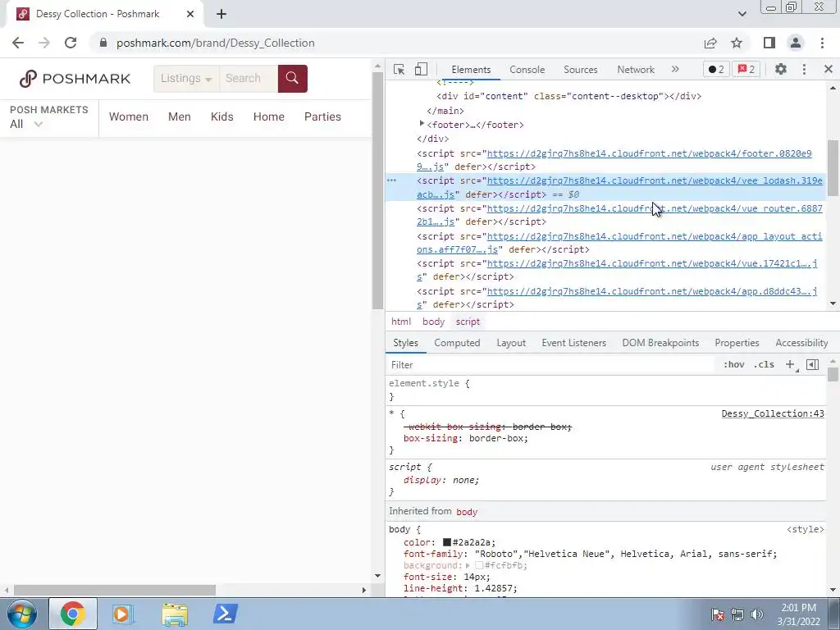
Task: Select the html breadcrumb
Action: [x=400, y=322]
